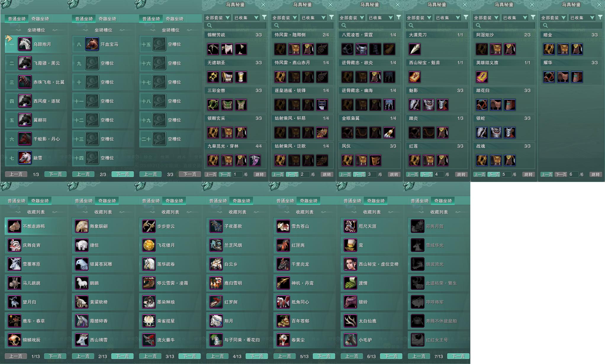Select the 雪负苍山 mount icon
This screenshot has height=364, width=605.
coord(283,226)
